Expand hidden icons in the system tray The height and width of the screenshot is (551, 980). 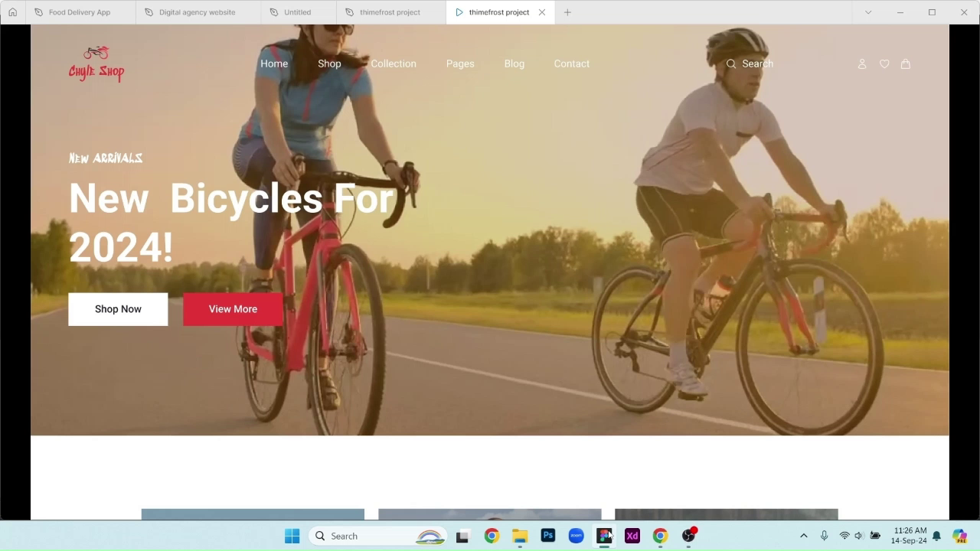click(x=803, y=536)
